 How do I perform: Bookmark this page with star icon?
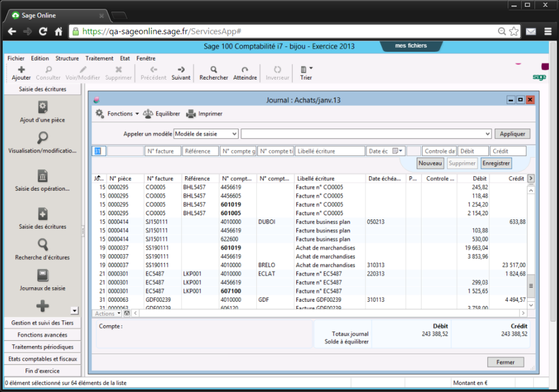pos(514,31)
